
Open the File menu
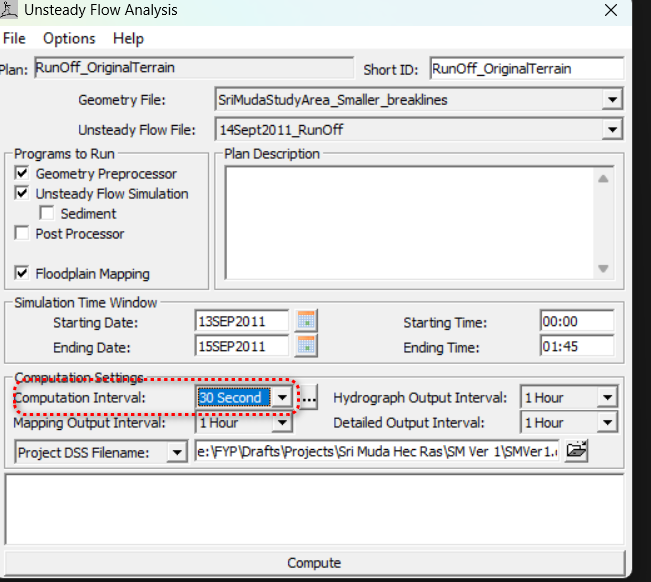(14, 39)
